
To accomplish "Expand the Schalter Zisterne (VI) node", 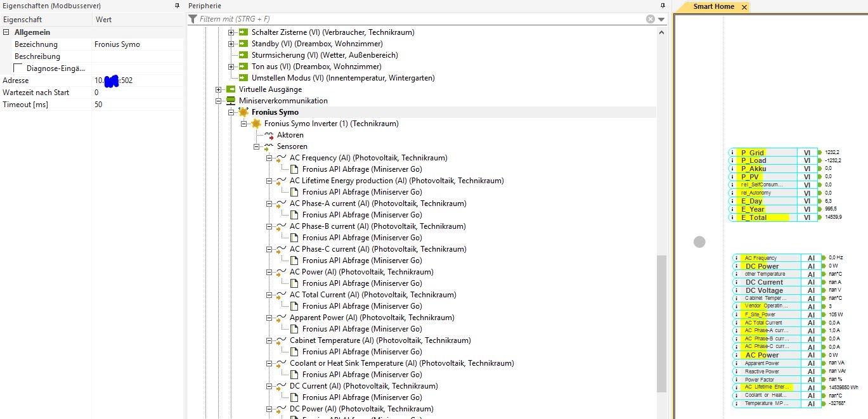I will (231, 32).
